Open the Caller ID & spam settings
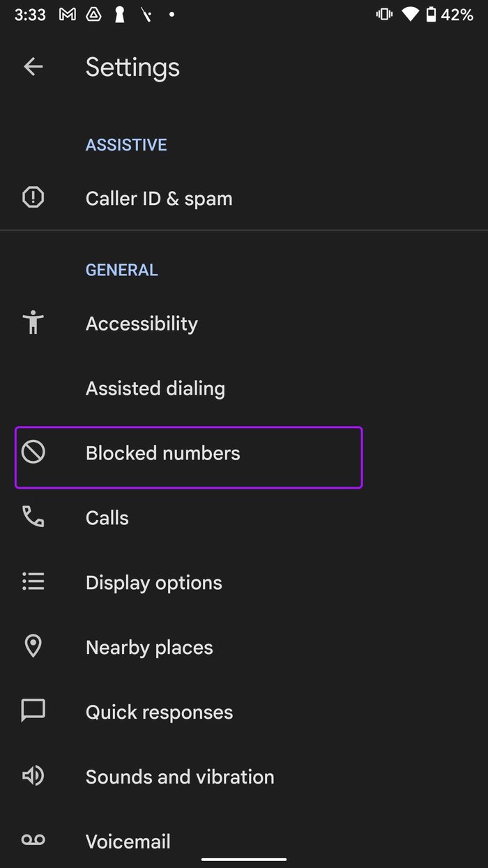The height and width of the screenshot is (868, 488). click(x=159, y=197)
